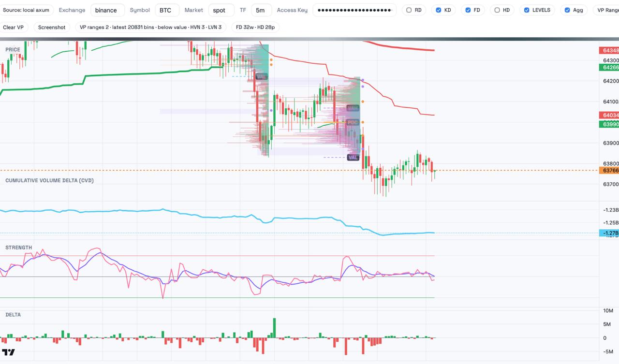Select the FD 32w HD 28p pill
619x364 pixels.
[255, 27]
